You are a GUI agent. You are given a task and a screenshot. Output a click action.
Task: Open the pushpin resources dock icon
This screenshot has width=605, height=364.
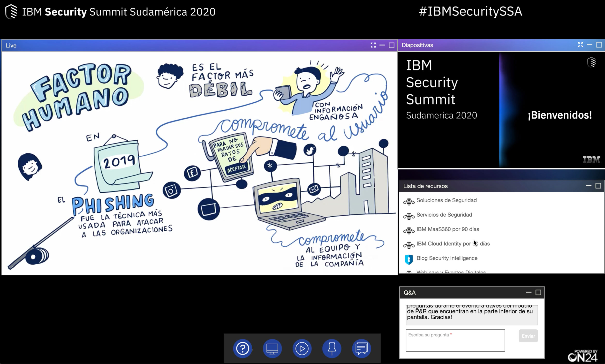(x=332, y=348)
